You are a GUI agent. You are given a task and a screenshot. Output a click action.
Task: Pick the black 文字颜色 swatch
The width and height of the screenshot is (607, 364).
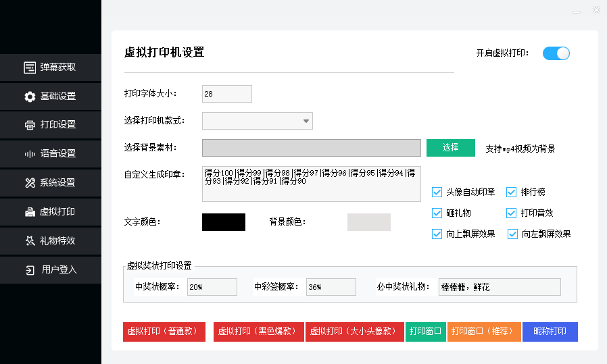click(224, 222)
